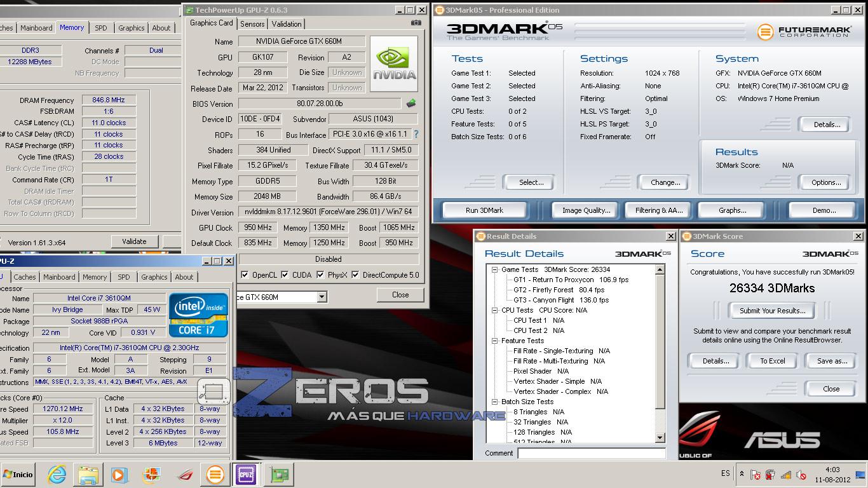Toggle the CUDA checkbox
The height and width of the screenshot is (488, 868).
tap(285, 275)
